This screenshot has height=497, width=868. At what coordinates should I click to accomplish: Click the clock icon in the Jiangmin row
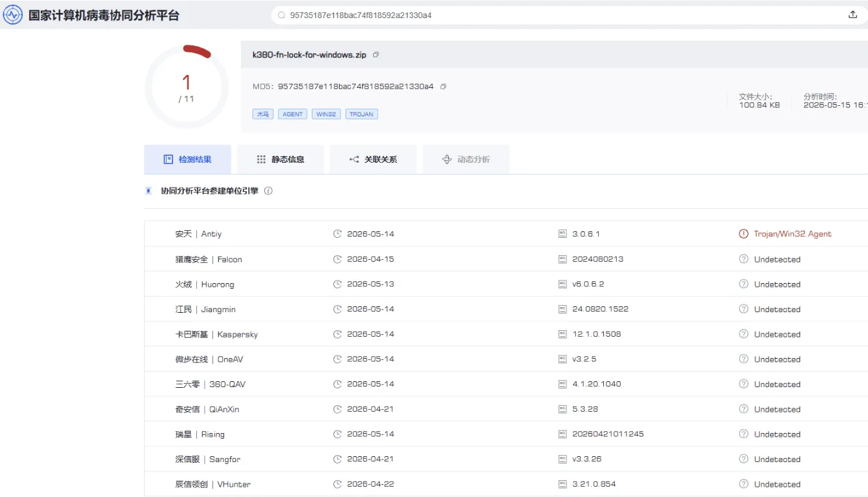(337, 309)
